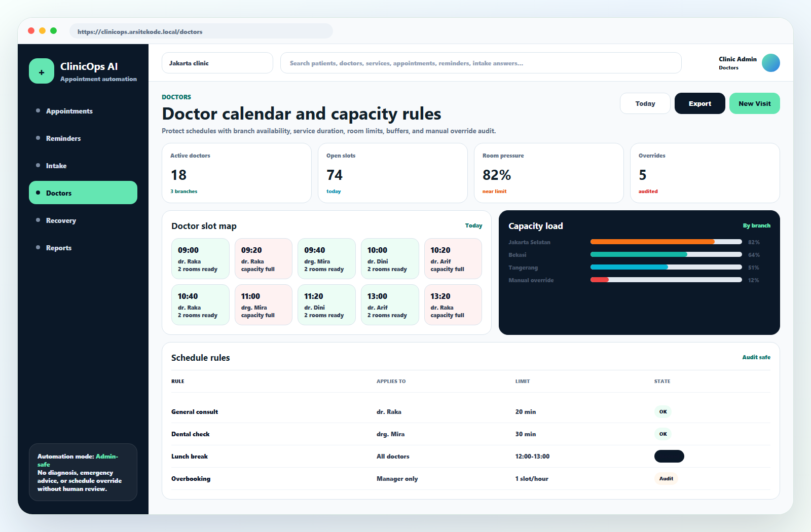The height and width of the screenshot is (532, 811).
Task: Open the Appointments sidebar item
Action: pyautogui.click(x=83, y=111)
